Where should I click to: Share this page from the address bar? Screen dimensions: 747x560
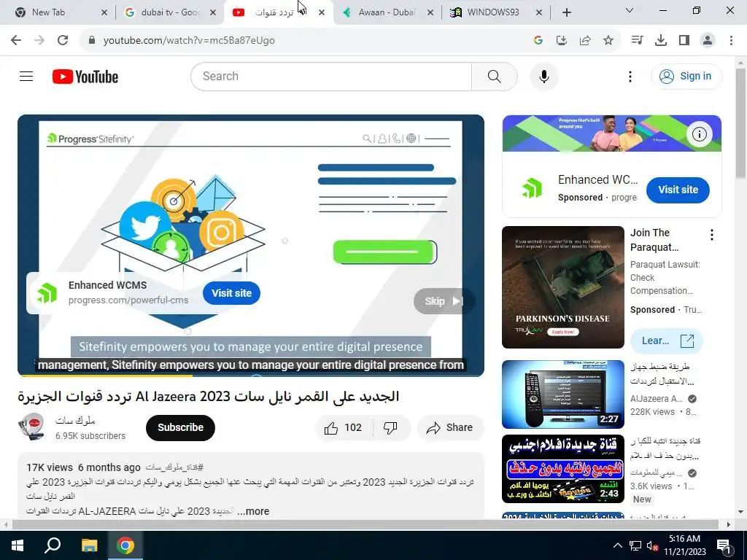(585, 41)
